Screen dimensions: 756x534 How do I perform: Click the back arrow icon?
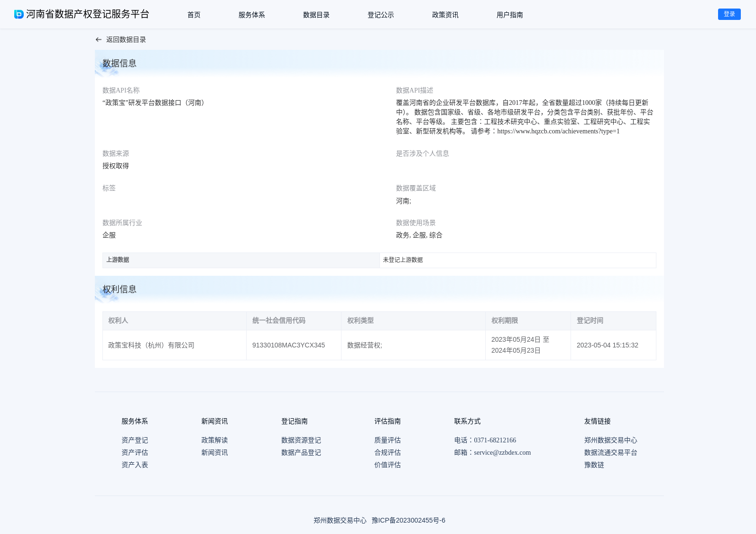[x=99, y=40]
